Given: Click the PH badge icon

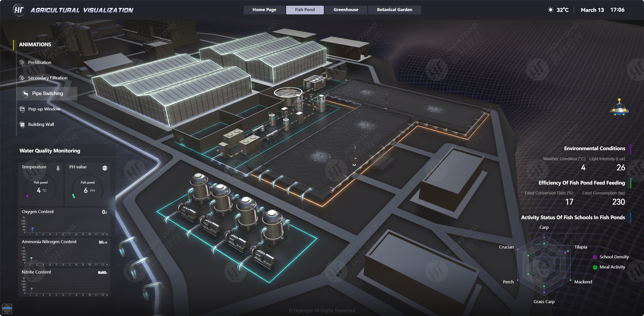Looking at the screenshot, I should pyautogui.click(x=105, y=168).
